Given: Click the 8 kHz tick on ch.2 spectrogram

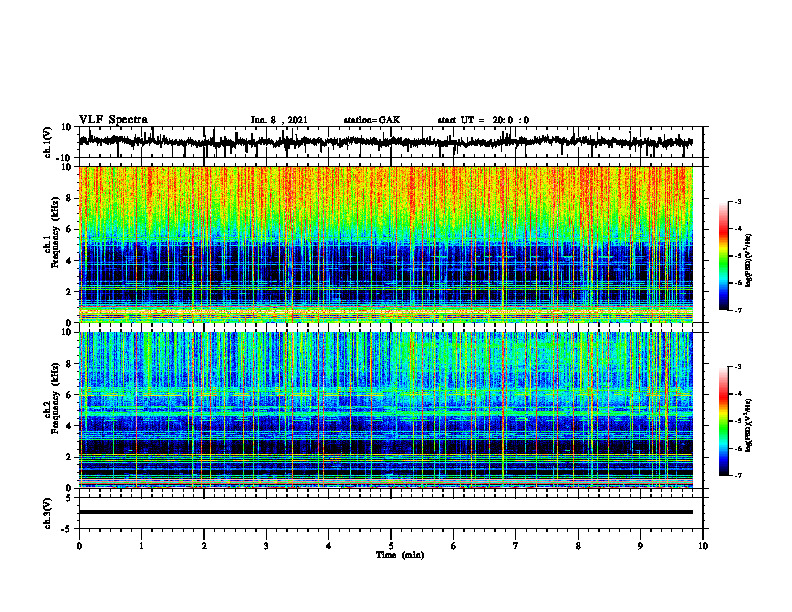Looking at the screenshot, I should point(69,364).
